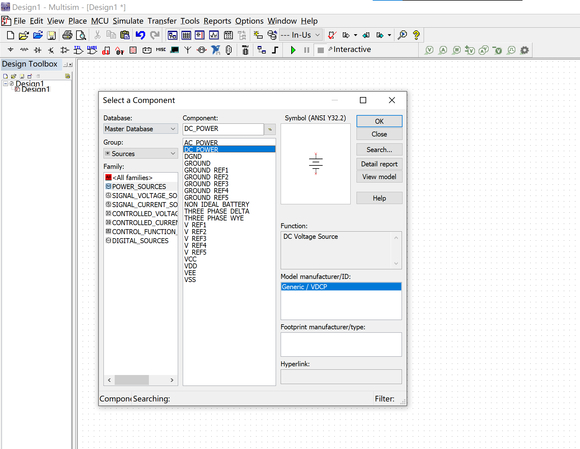Open the Simulate menu

pyautogui.click(x=128, y=21)
